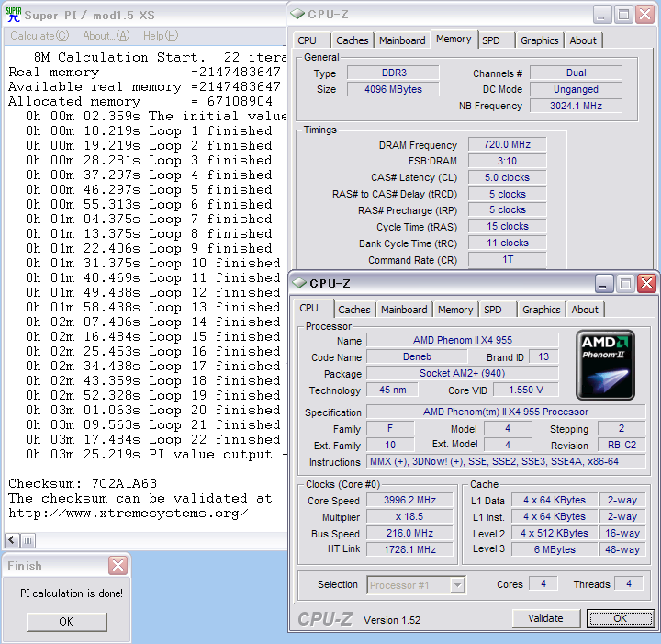Image resolution: width=661 pixels, height=644 pixels.
Task: Click the CAS# Latency value 5.0 clocks
Action: [x=507, y=177]
